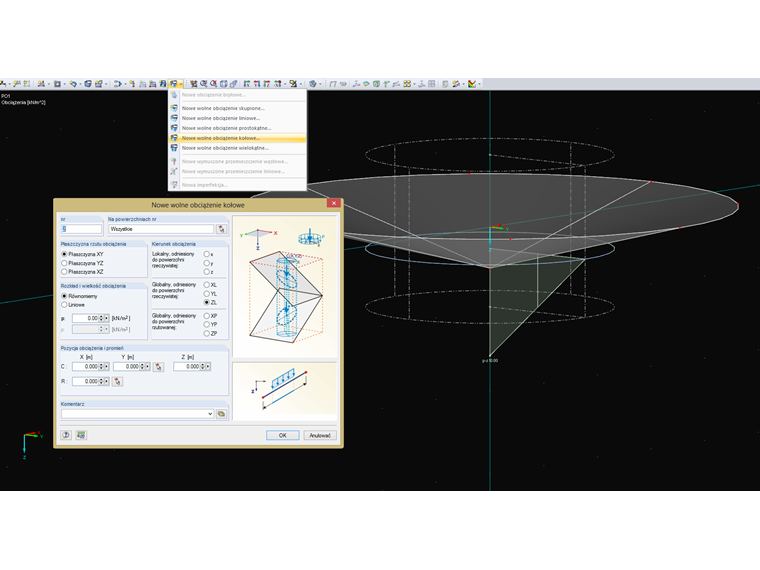The image size is (760, 570).
Task: Click spinner arrows of C Z coordinate
Action: (203, 367)
